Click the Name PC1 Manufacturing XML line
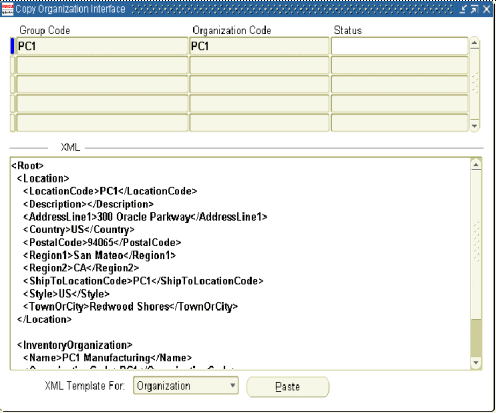This screenshot has height=413, width=496. pyautogui.click(x=107, y=358)
